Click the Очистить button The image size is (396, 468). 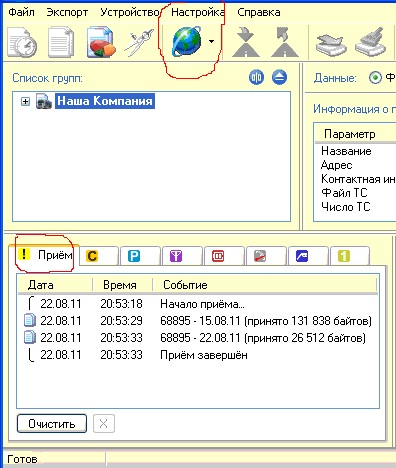(52, 424)
